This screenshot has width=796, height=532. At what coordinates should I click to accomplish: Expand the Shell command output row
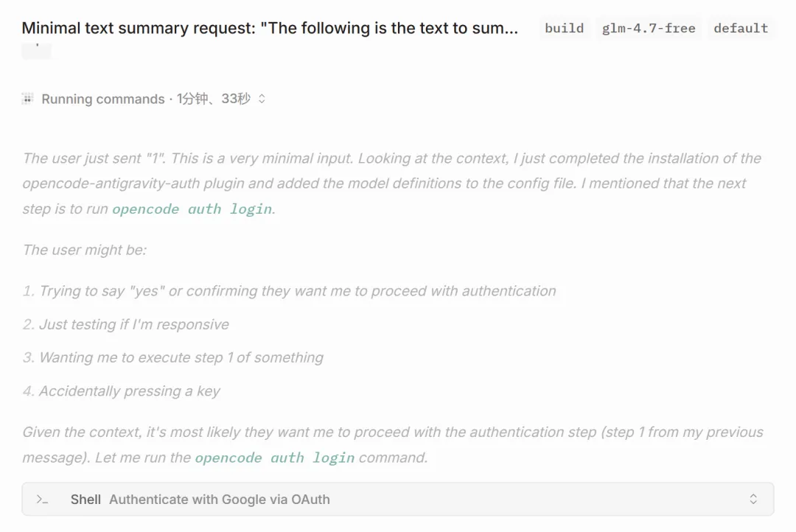click(x=753, y=500)
